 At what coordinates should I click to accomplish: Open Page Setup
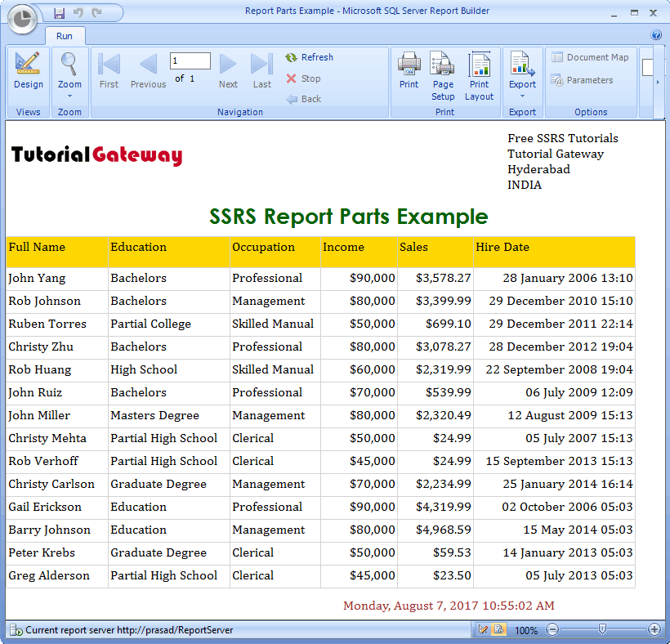pos(443,75)
